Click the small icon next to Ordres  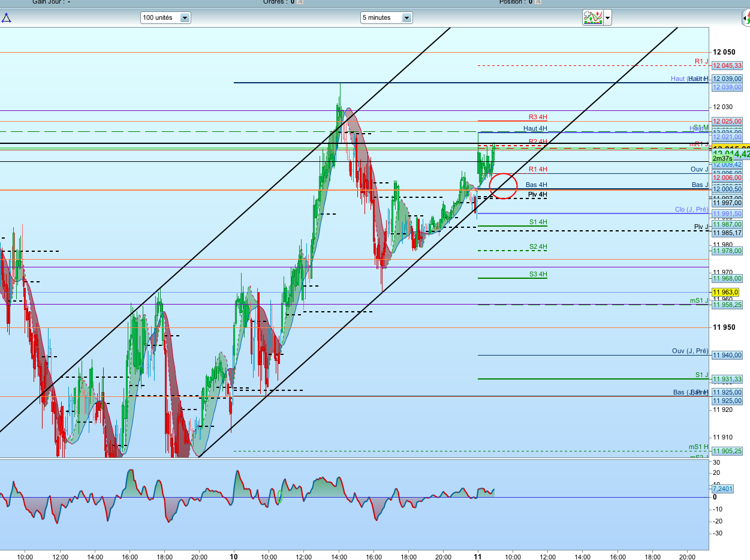tap(300, 2)
